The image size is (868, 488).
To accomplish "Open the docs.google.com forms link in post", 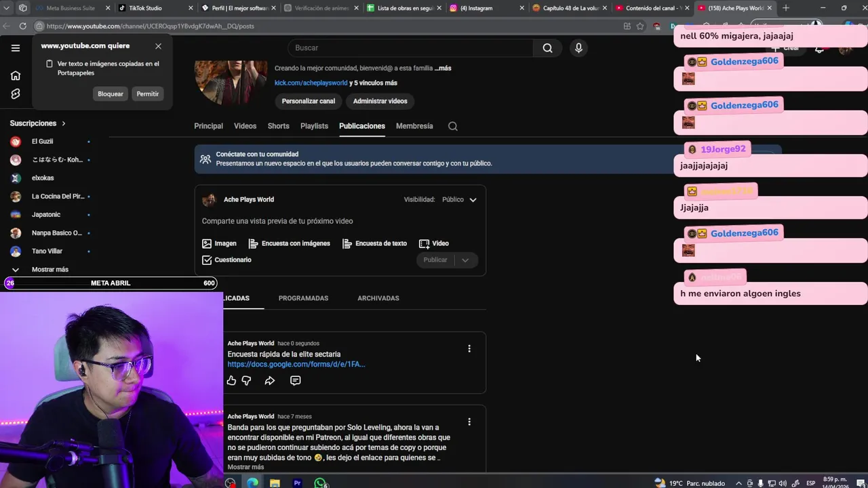I will (x=296, y=365).
